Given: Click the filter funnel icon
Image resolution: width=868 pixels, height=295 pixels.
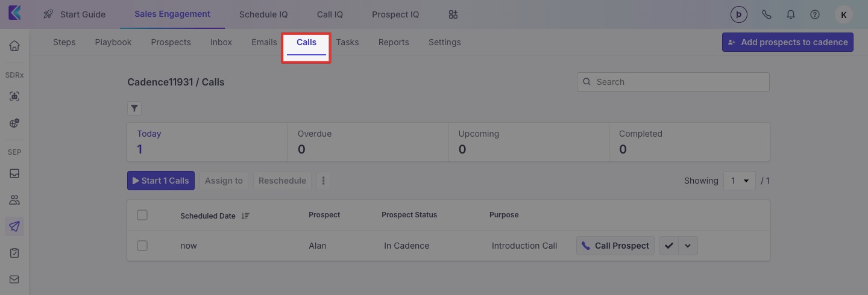Looking at the screenshot, I should coord(134,108).
